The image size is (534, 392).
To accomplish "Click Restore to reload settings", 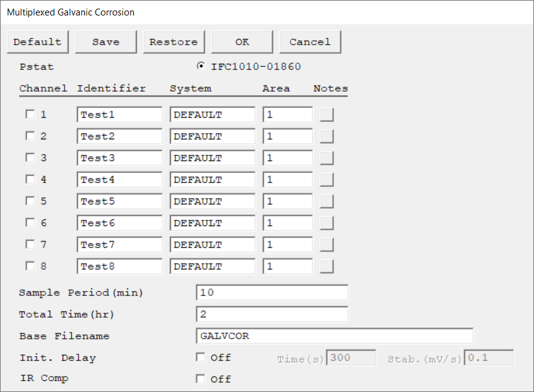I will click(173, 42).
